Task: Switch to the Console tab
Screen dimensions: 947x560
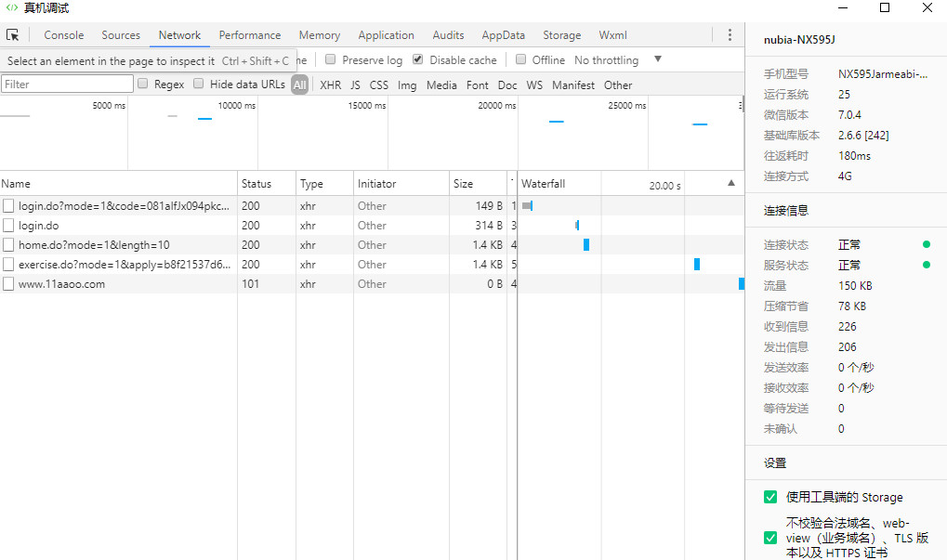Action: (x=63, y=35)
